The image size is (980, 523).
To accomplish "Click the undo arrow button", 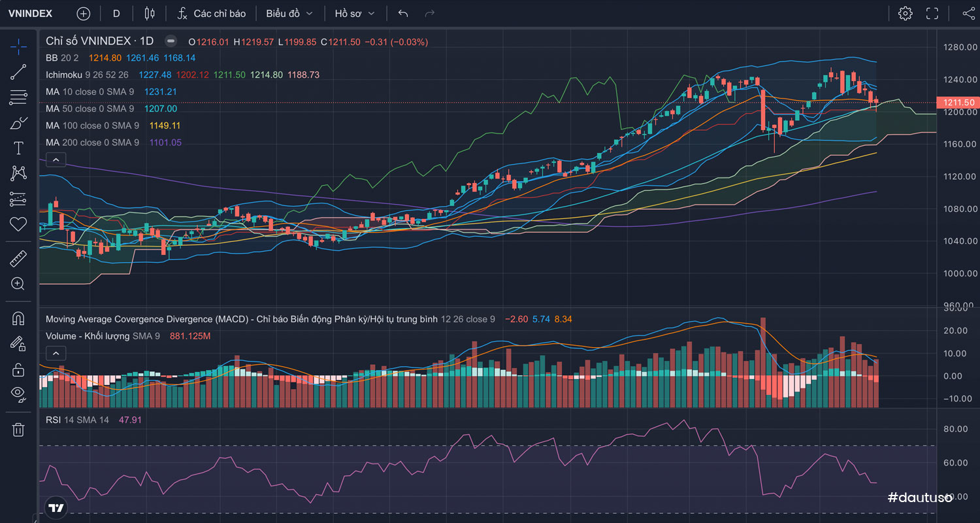I will [x=403, y=13].
